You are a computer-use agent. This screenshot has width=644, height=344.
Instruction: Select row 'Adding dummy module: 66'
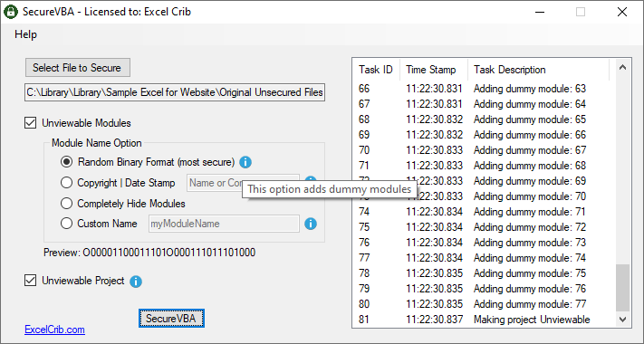[485, 135]
